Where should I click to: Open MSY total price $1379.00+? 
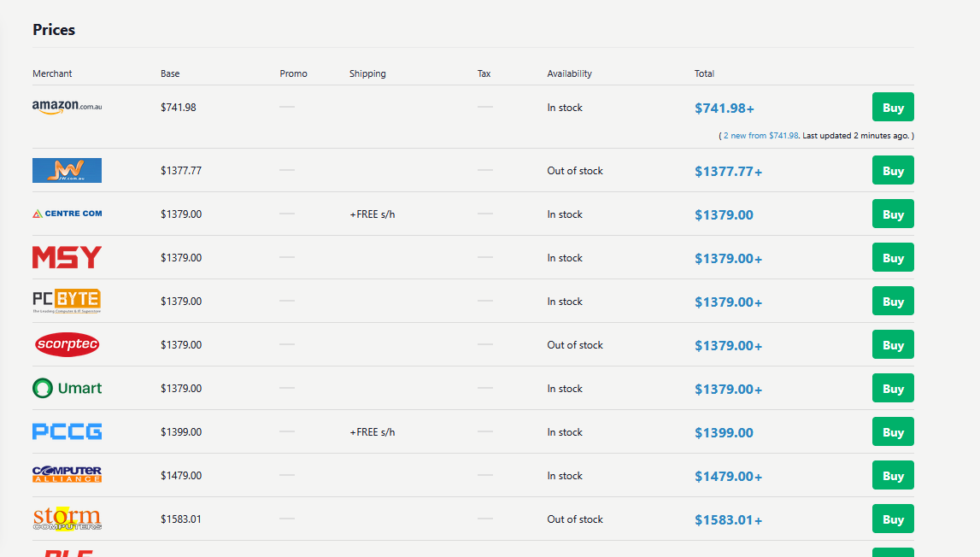pyautogui.click(x=728, y=258)
